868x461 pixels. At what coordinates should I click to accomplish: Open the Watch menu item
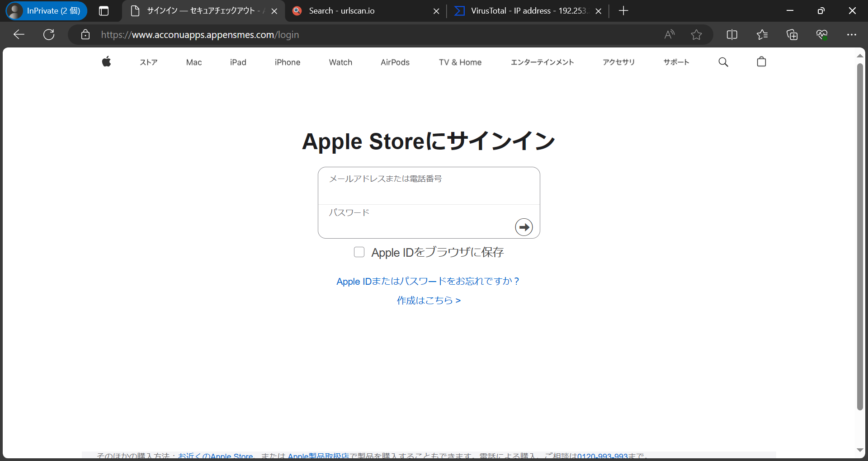point(340,62)
